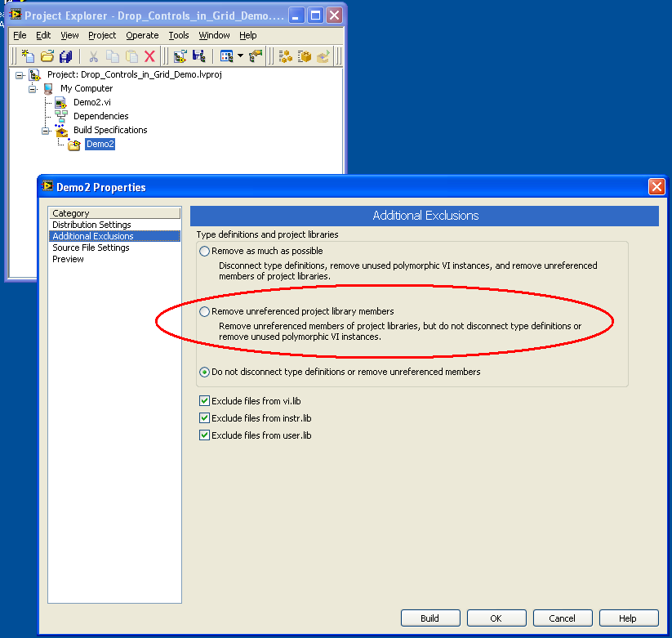The width and height of the screenshot is (672, 638).
Task: Click the Open Project folder icon
Action: (47, 56)
